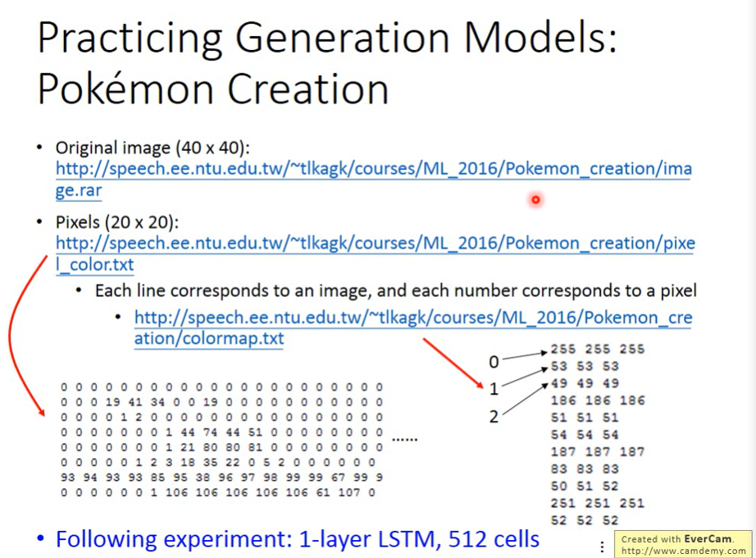Click the colormap row '50 51 52'

(x=585, y=486)
